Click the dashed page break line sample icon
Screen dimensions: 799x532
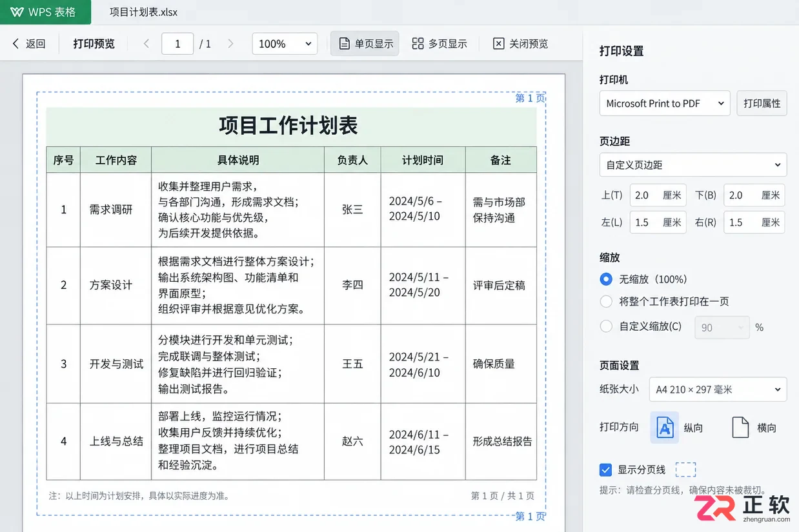coord(685,469)
